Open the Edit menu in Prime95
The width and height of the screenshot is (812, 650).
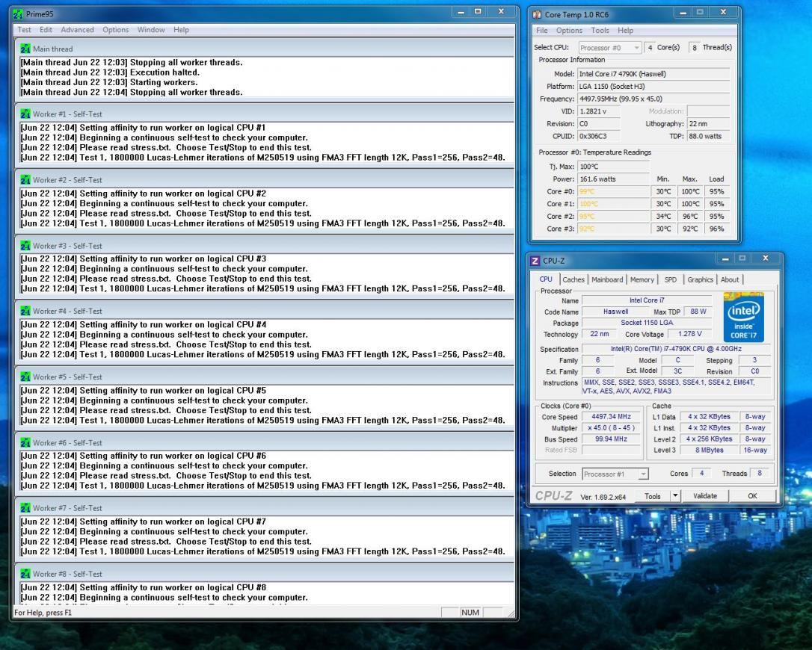tap(46, 29)
